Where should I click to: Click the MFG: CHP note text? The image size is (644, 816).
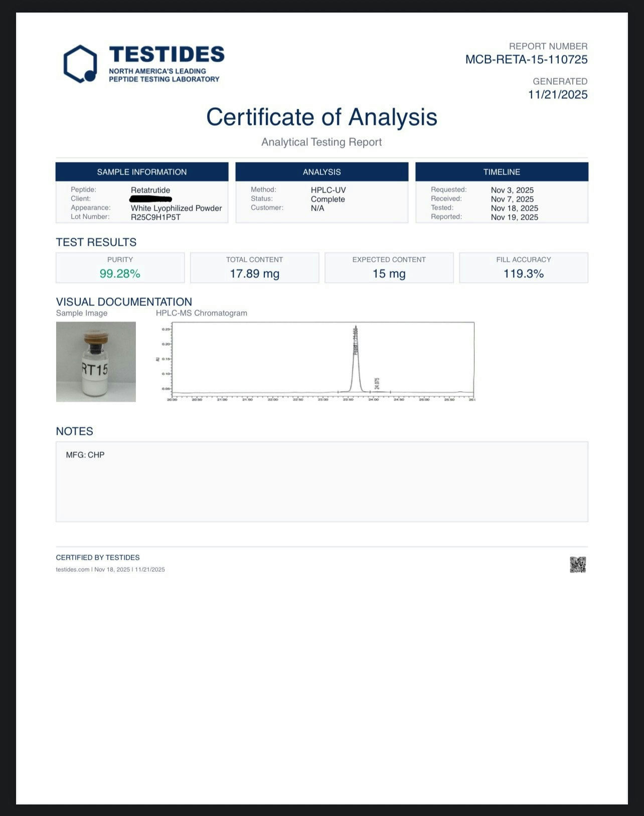pos(85,455)
